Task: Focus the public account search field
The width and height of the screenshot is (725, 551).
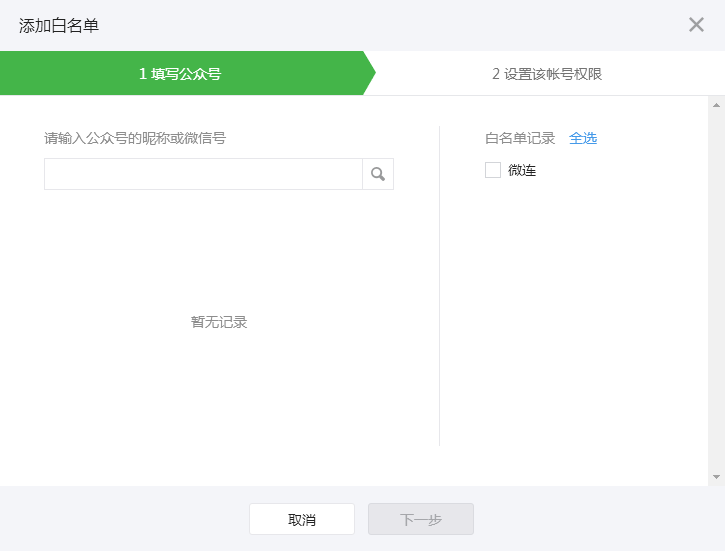Action: (203, 174)
